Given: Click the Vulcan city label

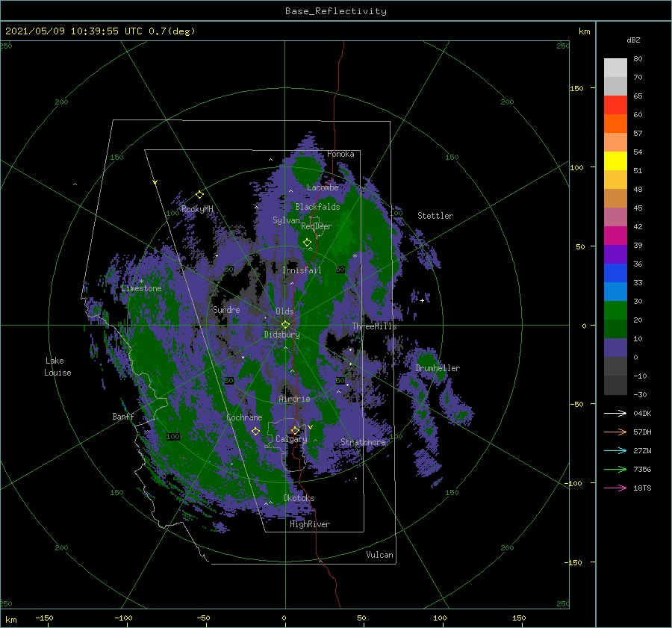Looking at the screenshot, I should pos(380,555).
